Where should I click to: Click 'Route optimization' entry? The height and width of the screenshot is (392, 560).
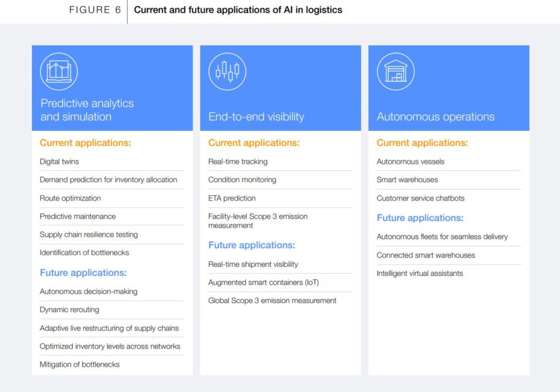click(x=70, y=198)
